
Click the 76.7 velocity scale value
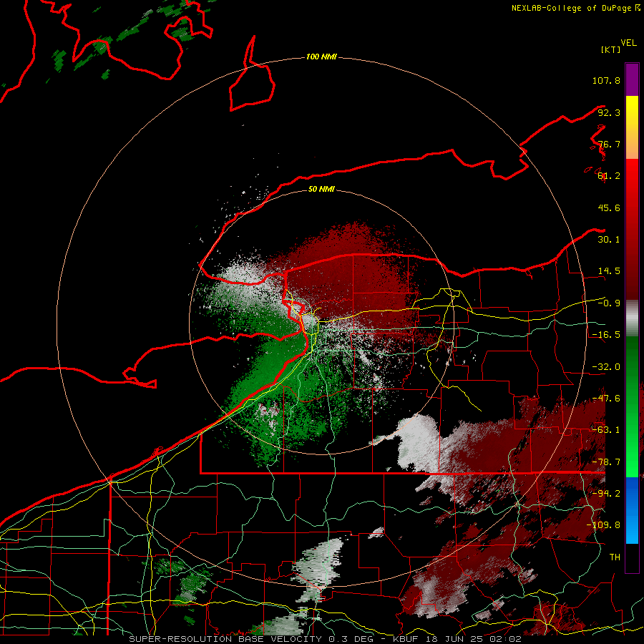click(609, 144)
